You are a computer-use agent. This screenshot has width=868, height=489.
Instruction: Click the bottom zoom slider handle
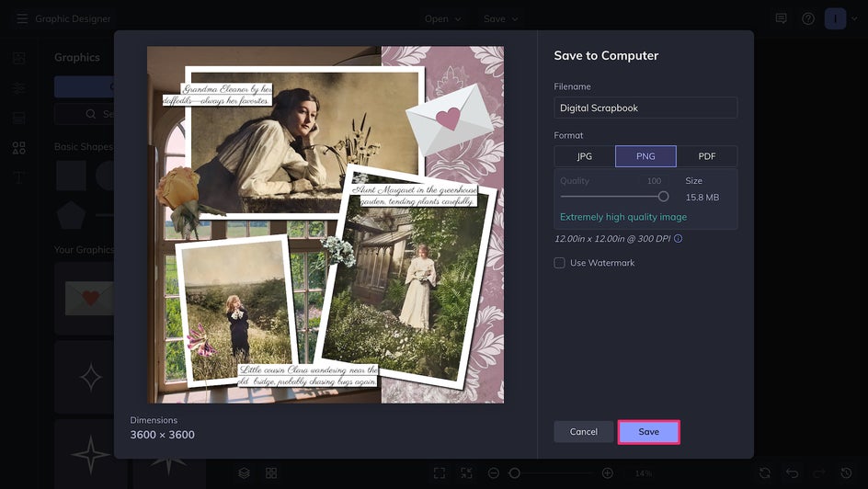pos(514,473)
